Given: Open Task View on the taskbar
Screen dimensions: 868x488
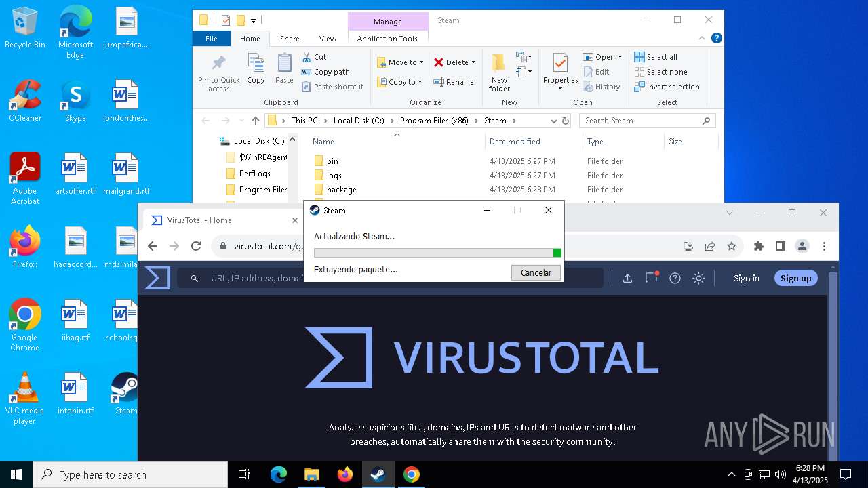Looking at the screenshot, I should pos(244,474).
